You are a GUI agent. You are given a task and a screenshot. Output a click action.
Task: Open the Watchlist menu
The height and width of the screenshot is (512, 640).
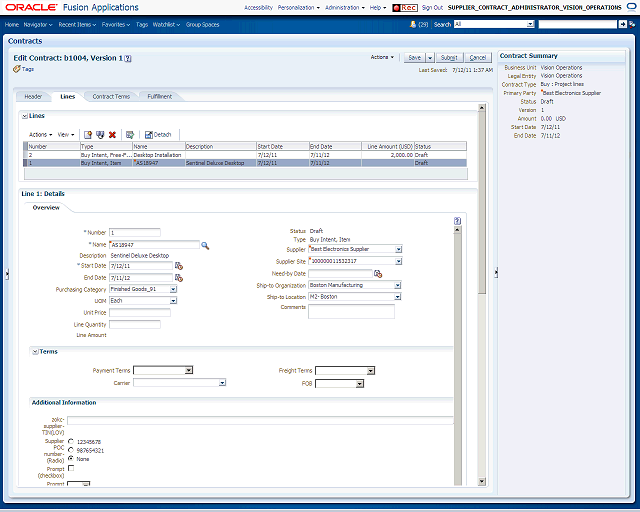coord(166,24)
